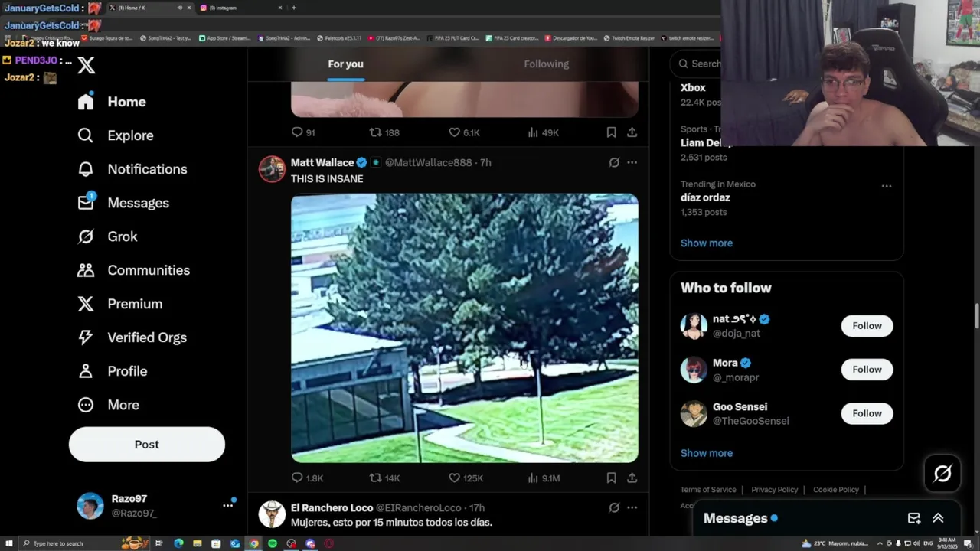
Task: Switch to the Following tab
Action: click(x=547, y=64)
